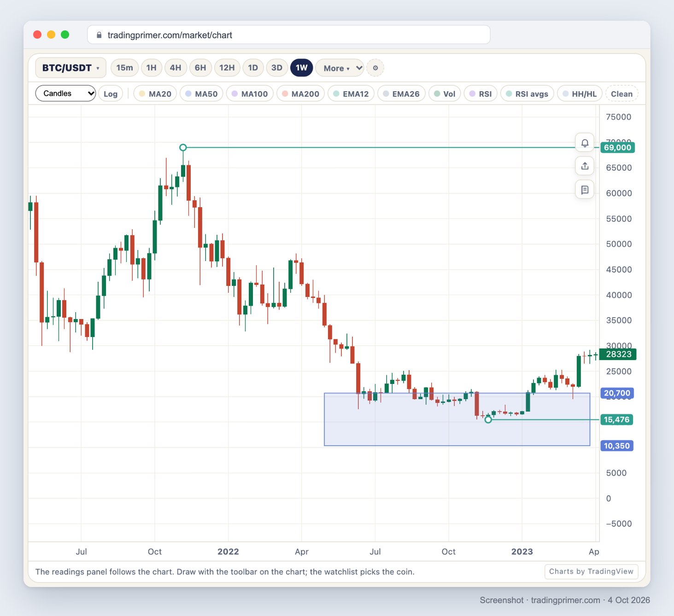674x616 pixels.
Task: Switch to Log scale
Action: pos(111,94)
